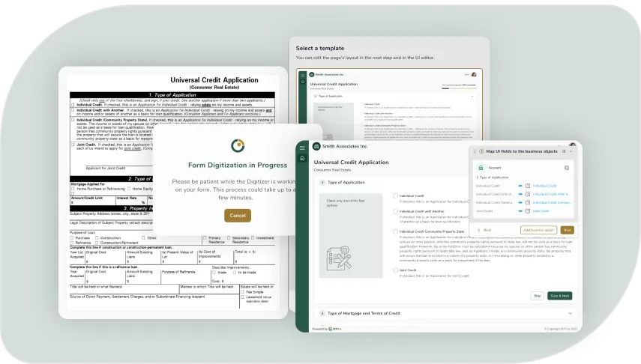Click the form illustration image in Type of Application
Screen dimensions: 641x364
[339, 258]
